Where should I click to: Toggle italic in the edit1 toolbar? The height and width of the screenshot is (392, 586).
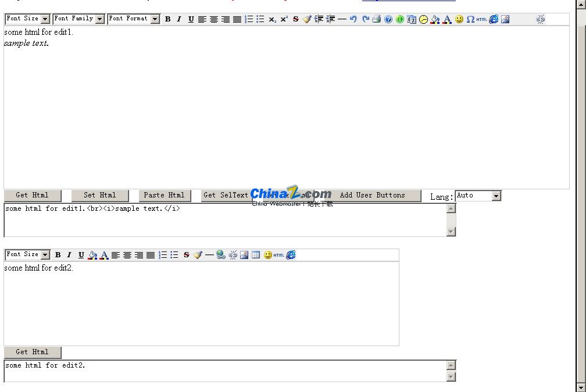[179, 19]
